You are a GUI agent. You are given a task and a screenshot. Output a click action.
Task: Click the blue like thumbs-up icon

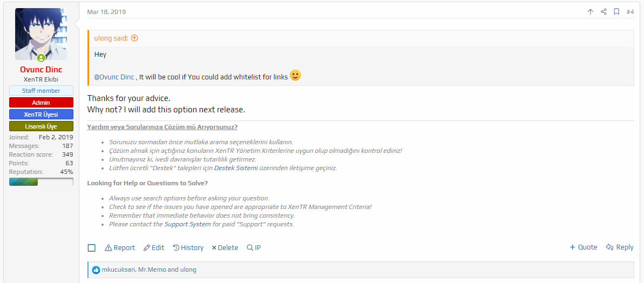[x=96, y=269]
